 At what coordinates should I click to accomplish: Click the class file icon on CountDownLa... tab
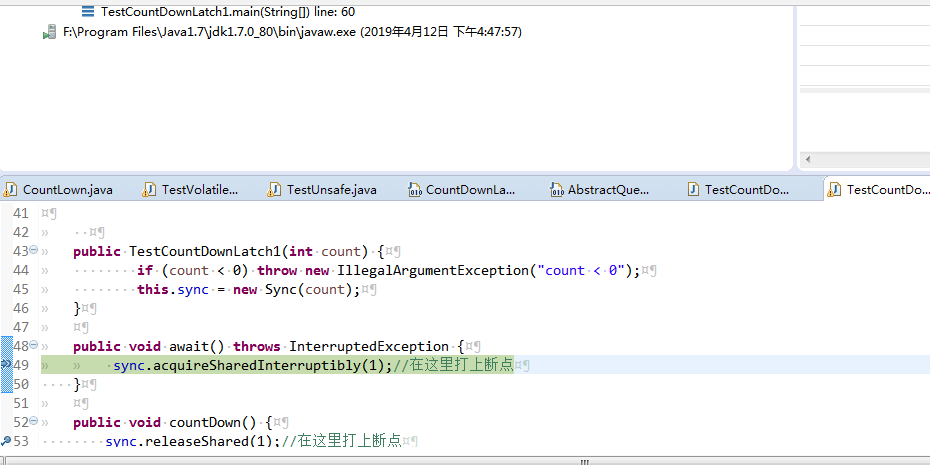coord(414,190)
